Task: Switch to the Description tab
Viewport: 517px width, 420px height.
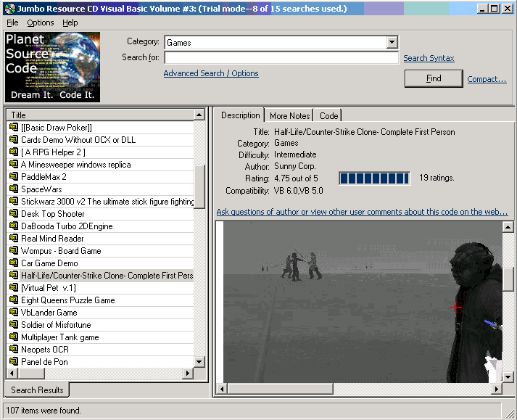Action: 240,115
